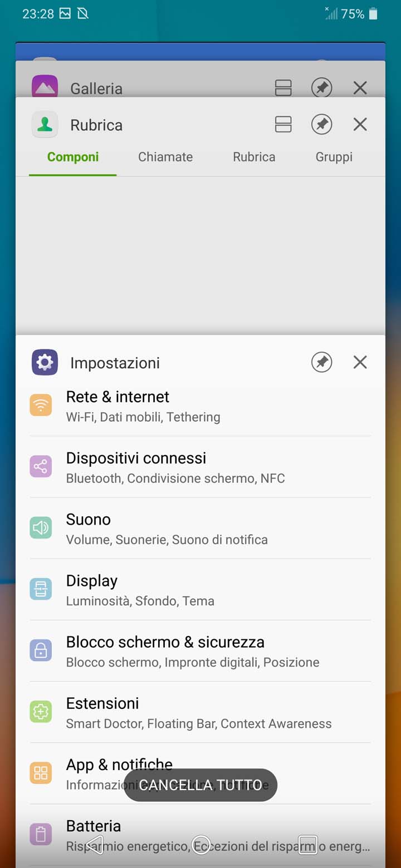Open Galleria in split-screen mode
The image size is (401, 868).
(283, 87)
